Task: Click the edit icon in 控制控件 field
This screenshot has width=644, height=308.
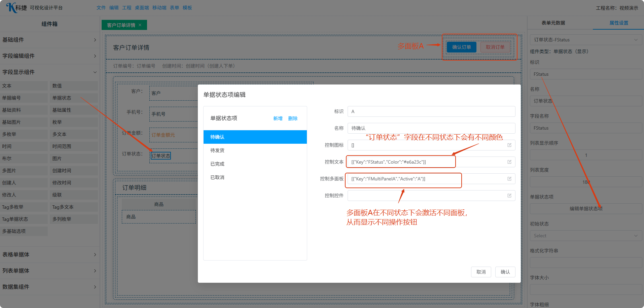Action: coord(509,196)
